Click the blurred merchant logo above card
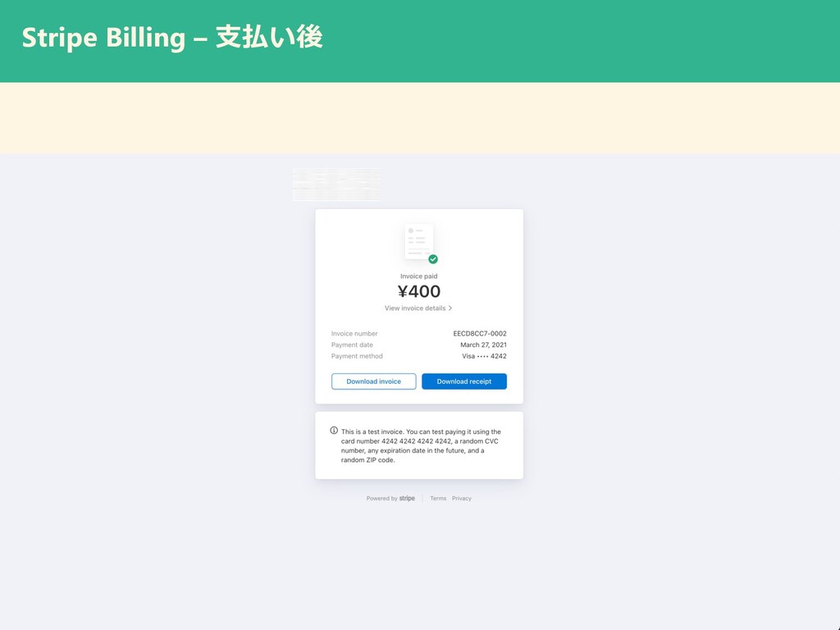The width and height of the screenshot is (840, 630). click(x=336, y=185)
